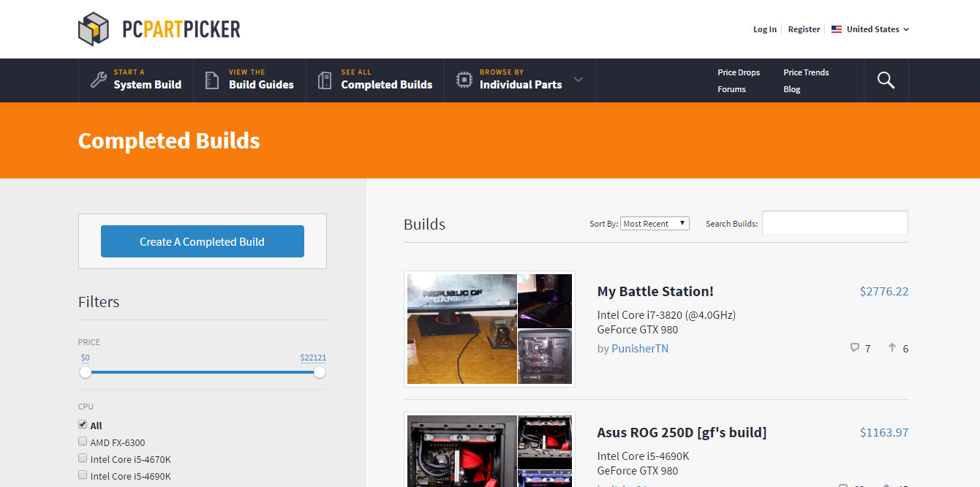Open the Build Guides nav item
Viewport: 980px width, 487px height.
tap(249, 80)
